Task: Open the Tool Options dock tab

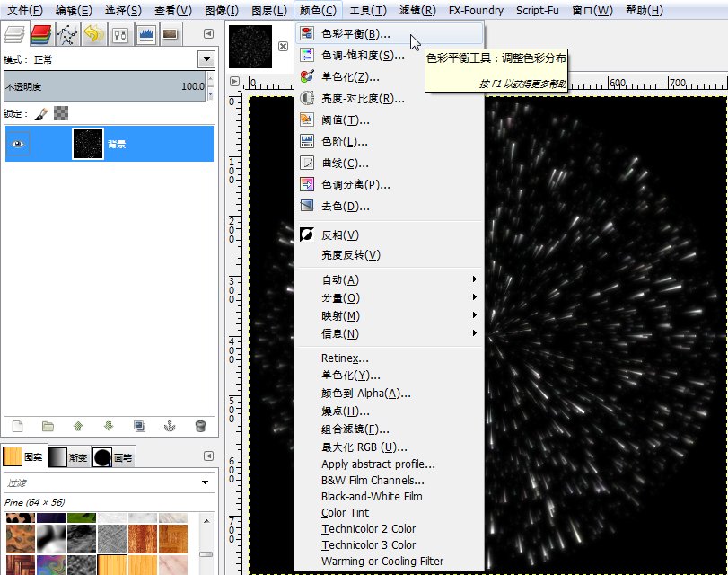Action: coord(120,34)
